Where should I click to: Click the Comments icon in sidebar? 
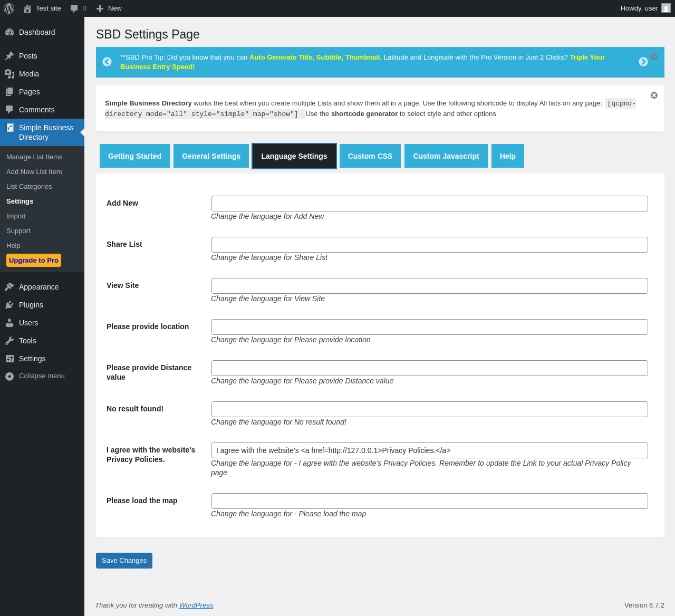9,110
